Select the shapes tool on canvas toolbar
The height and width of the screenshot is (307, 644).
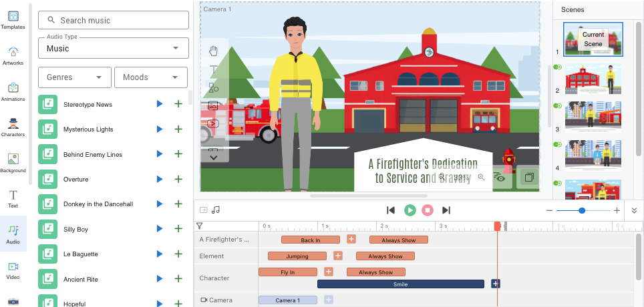(x=214, y=87)
